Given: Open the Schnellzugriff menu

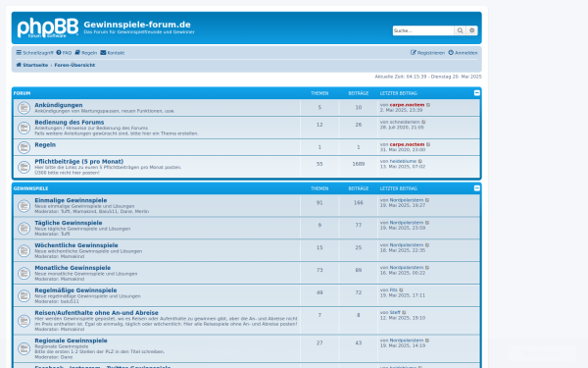Looking at the screenshot, I should 34,53.
